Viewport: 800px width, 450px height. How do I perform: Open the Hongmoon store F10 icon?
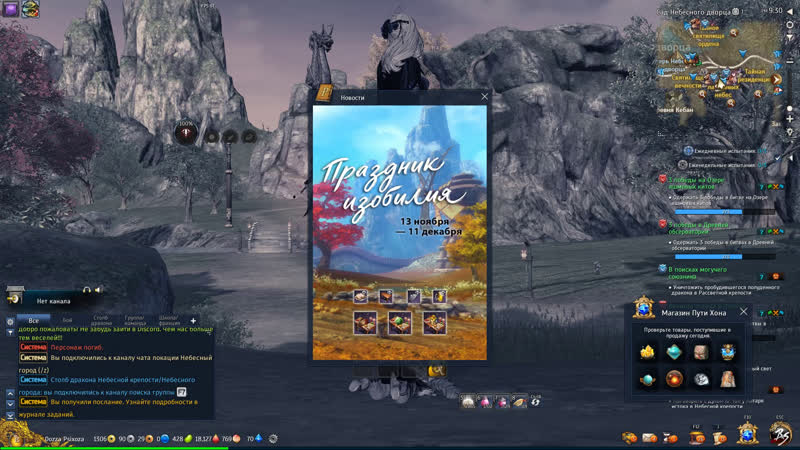747,434
